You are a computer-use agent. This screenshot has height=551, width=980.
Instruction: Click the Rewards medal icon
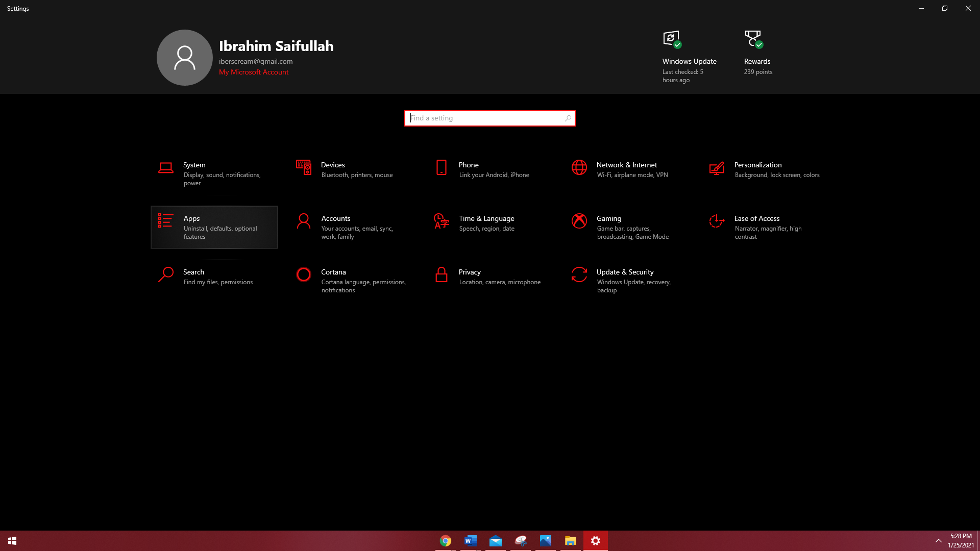click(x=753, y=39)
